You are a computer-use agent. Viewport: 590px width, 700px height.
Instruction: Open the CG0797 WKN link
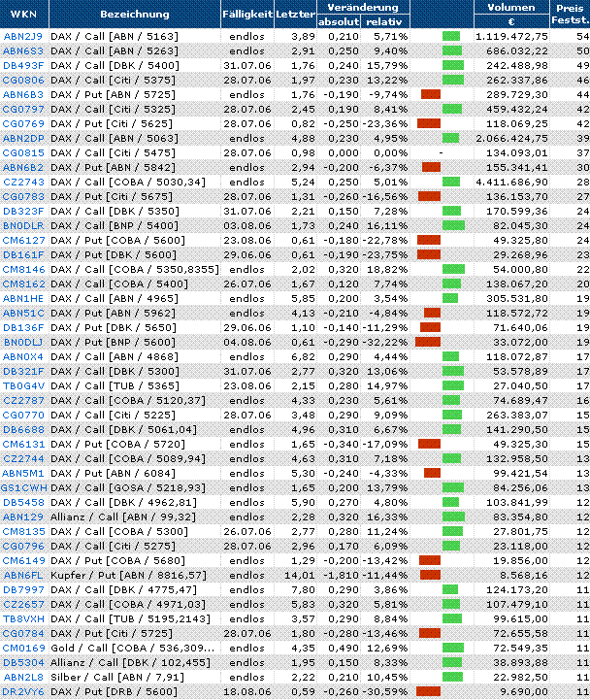click(x=23, y=110)
